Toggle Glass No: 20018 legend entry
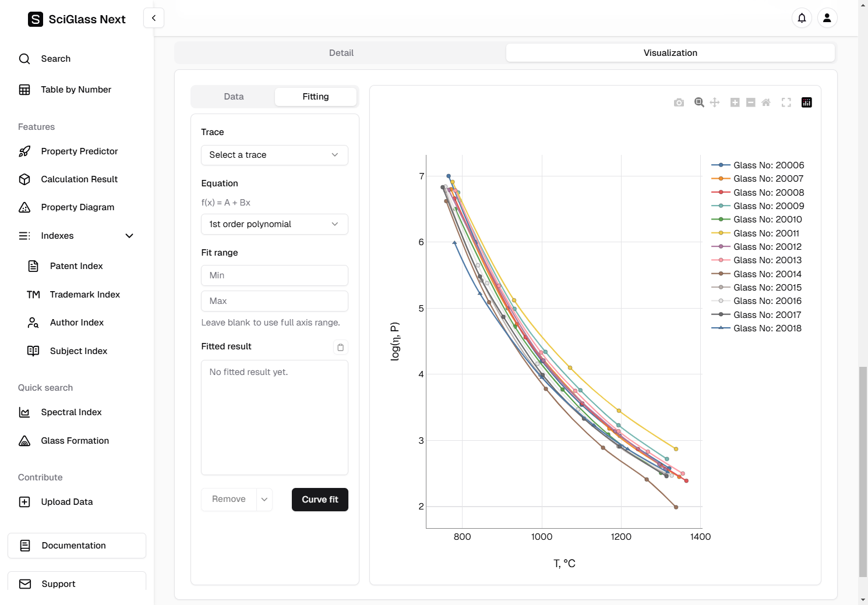This screenshot has height=605, width=868. point(767,328)
